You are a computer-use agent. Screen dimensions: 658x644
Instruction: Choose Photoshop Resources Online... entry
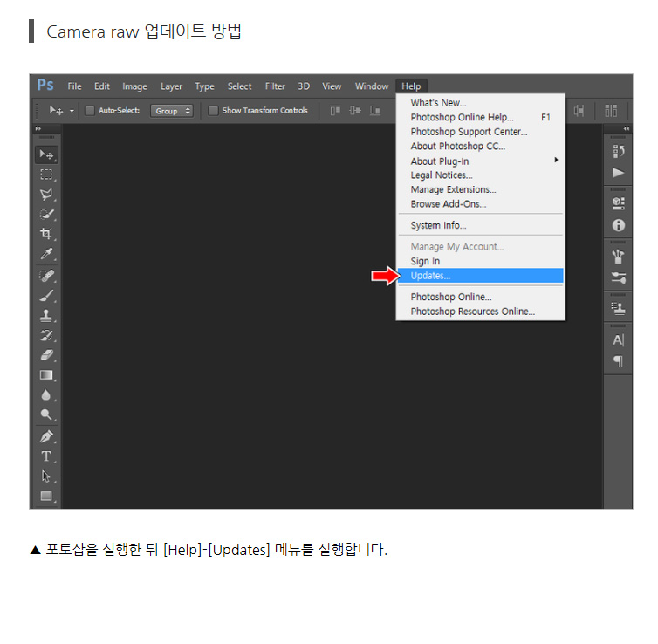click(481, 312)
